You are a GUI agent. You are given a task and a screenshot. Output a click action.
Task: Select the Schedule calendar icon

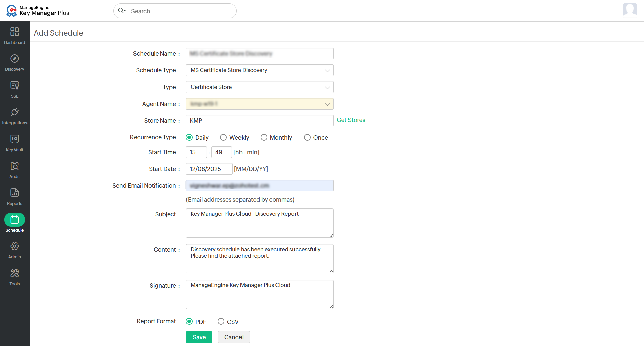click(15, 220)
